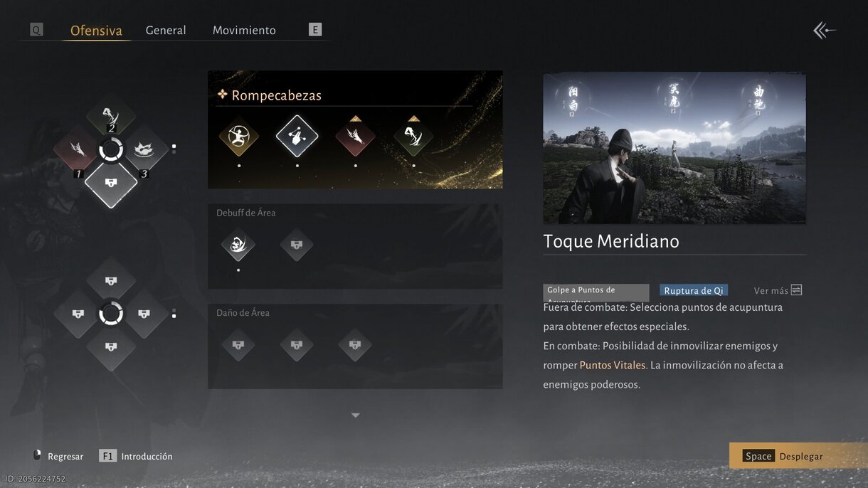Open the Toque Meridiano preview thumbnail
The height and width of the screenshot is (488, 868).
pos(674,148)
